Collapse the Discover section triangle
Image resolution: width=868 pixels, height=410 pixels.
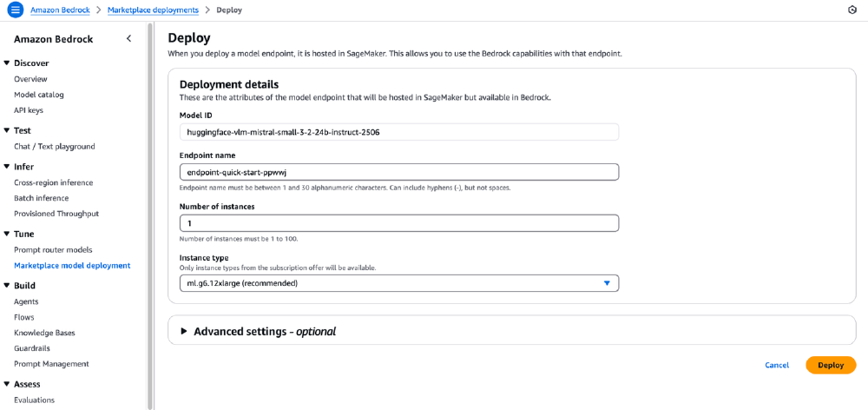pyautogui.click(x=7, y=63)
